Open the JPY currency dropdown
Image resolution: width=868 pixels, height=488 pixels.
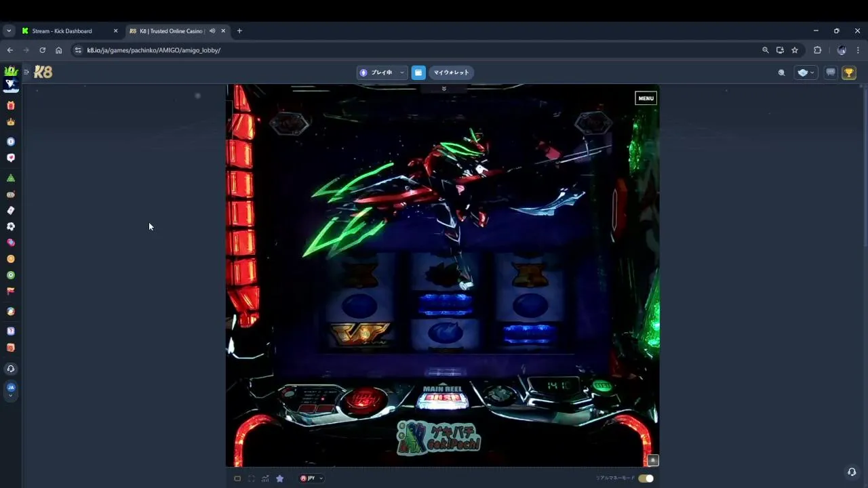311,479
